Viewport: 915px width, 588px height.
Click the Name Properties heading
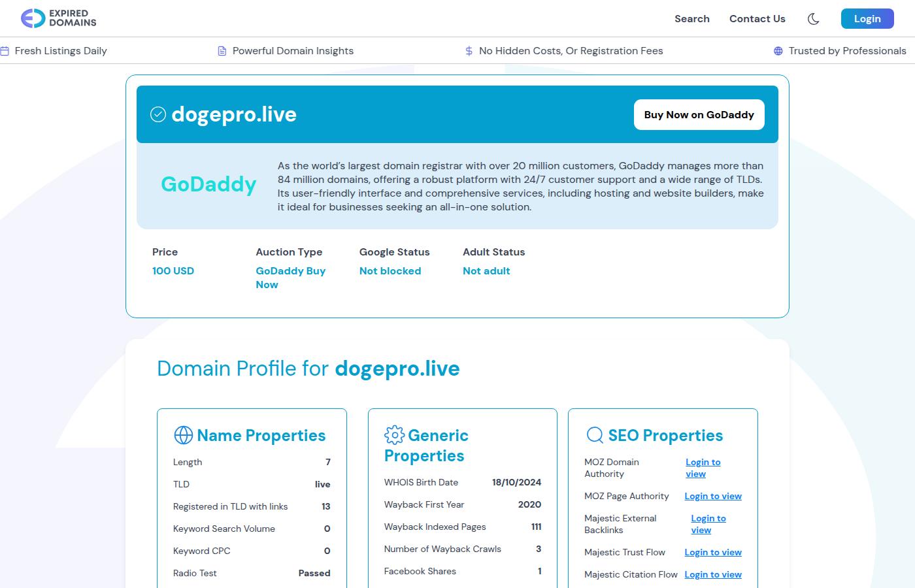coord(261,436)
